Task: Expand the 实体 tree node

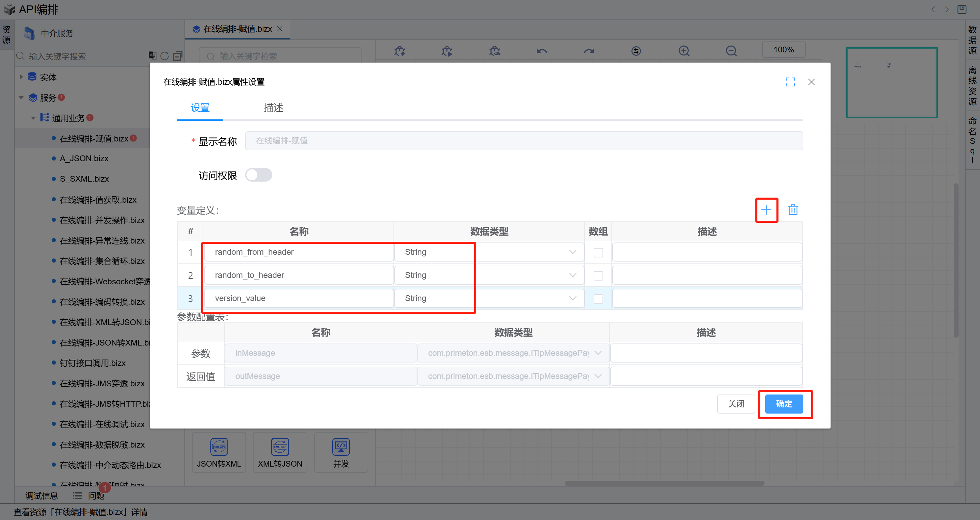Action: [x=21, y=77]
